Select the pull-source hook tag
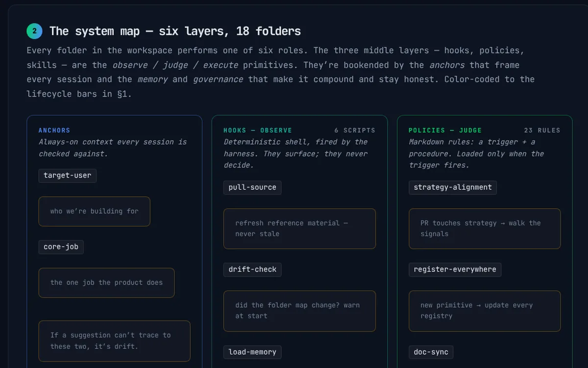 click(x=252, y=187)
